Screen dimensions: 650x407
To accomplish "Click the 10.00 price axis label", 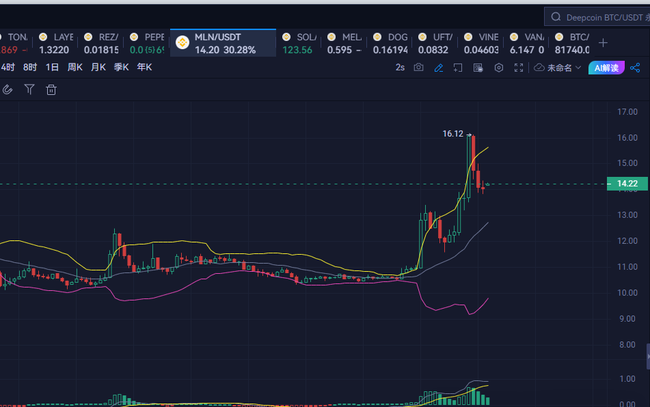I will [627, 293].
